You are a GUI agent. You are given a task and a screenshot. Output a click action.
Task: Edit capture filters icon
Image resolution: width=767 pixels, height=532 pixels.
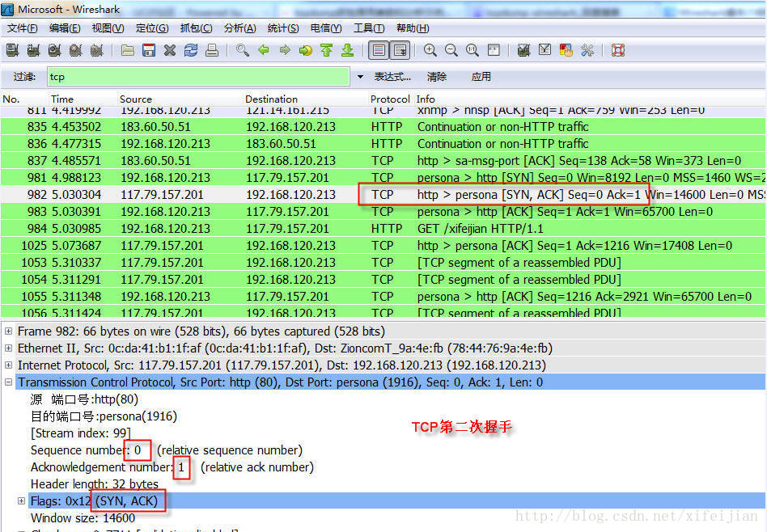pos(523,50)
